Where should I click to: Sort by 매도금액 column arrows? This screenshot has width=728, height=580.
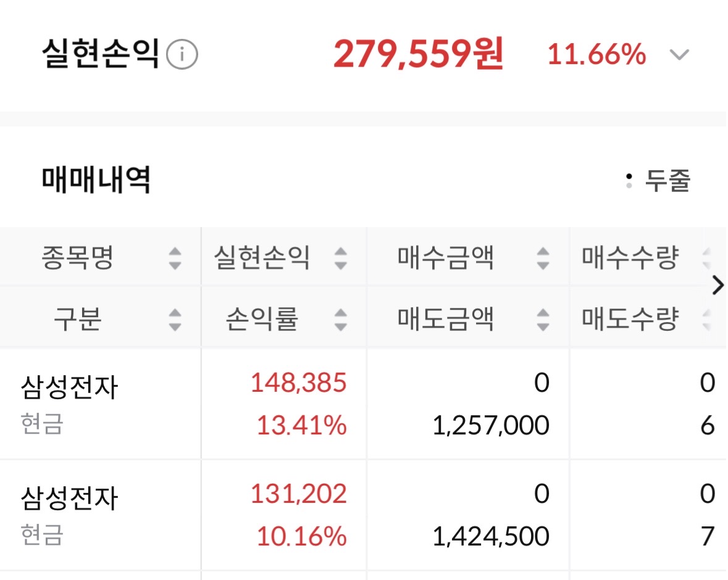542,319
